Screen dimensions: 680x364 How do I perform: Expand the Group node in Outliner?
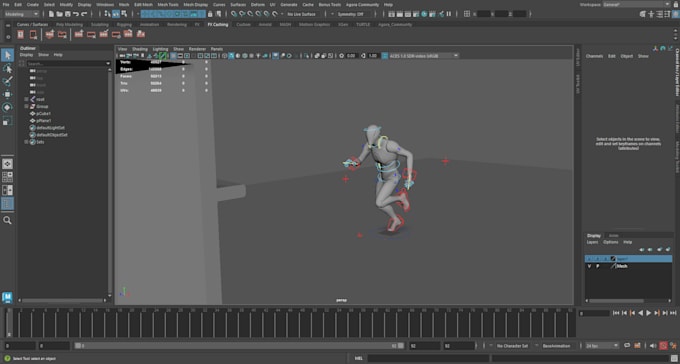[x=26, y=106]
